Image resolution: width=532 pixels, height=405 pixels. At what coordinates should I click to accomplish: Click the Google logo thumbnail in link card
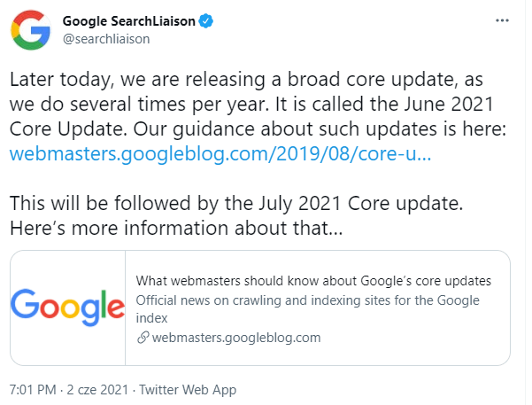(68, 308)
